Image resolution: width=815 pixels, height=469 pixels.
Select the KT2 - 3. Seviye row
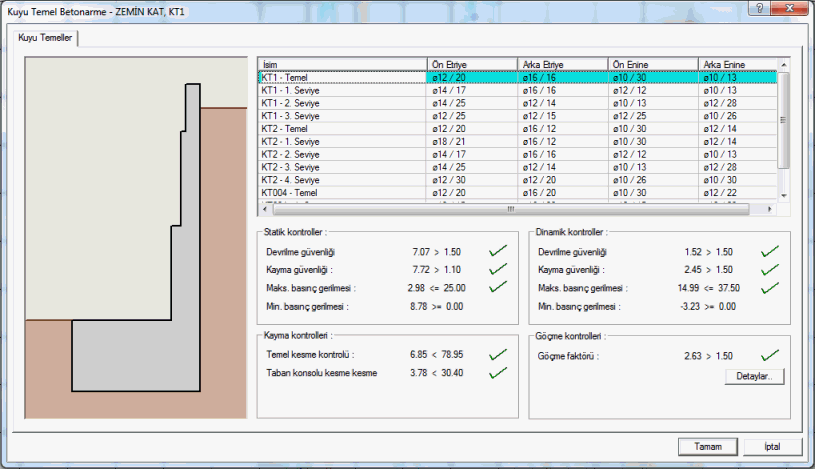tap(518, 167)
